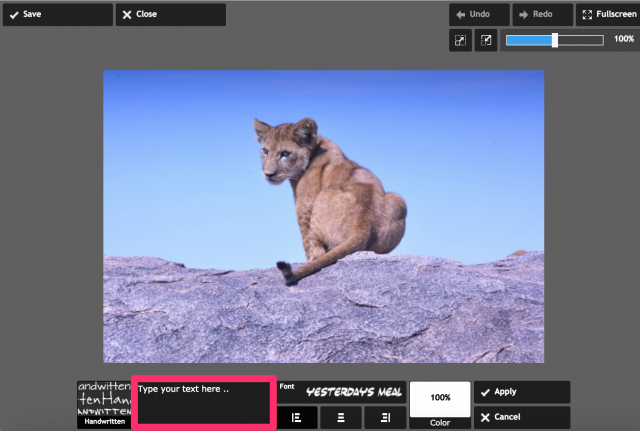Enter Fullscreen mode

tap(607, 15)
